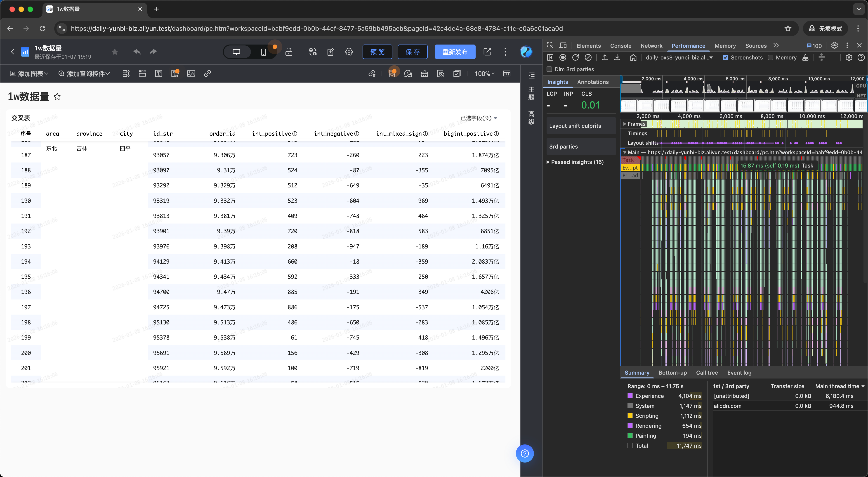Collect garbage in Performance panel
This screenshot has height=477, width=868.
[x=805, y=58]
